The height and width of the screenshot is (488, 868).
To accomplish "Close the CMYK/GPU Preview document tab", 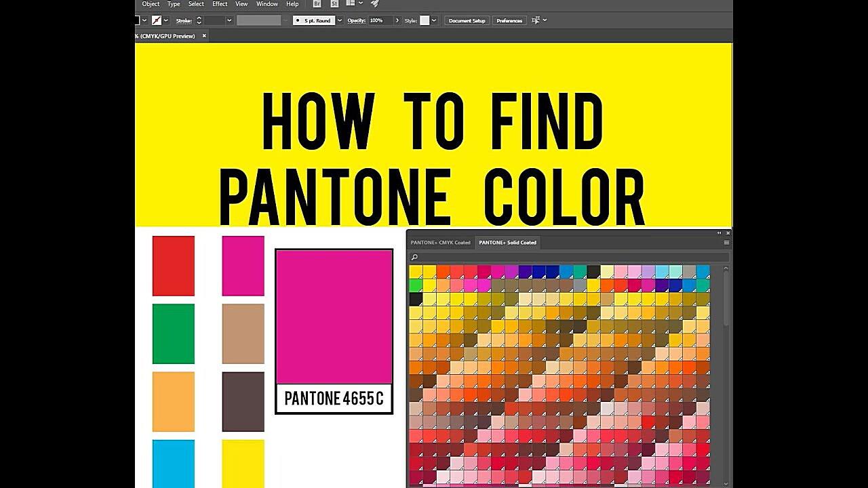I will point(205,36).
